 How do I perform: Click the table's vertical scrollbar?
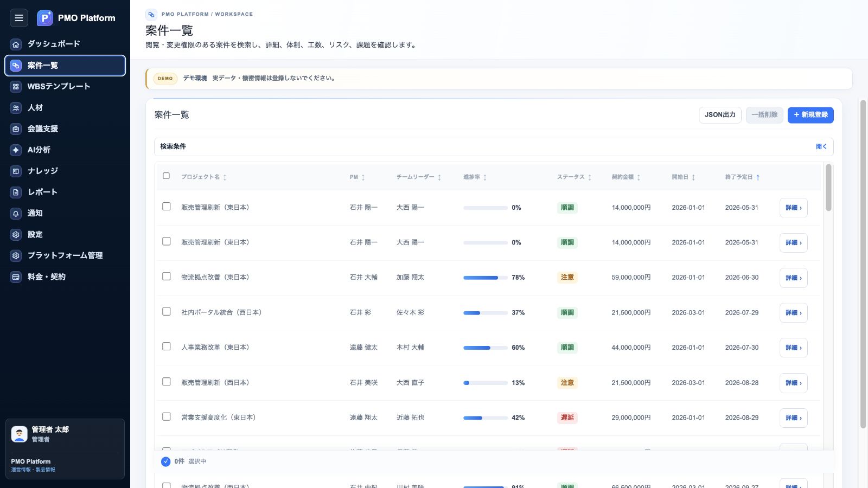tap(828, 188)
